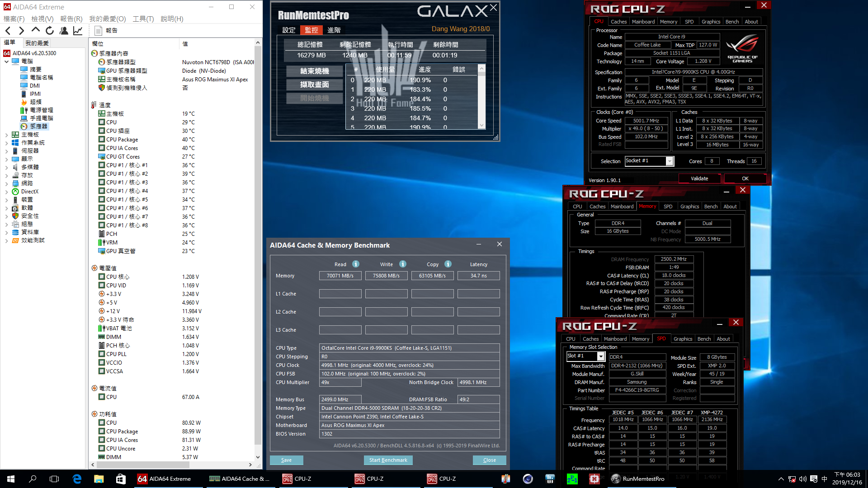Expand the Display tree node
This screenshot has width=868, height=488.
pos(7,159)
